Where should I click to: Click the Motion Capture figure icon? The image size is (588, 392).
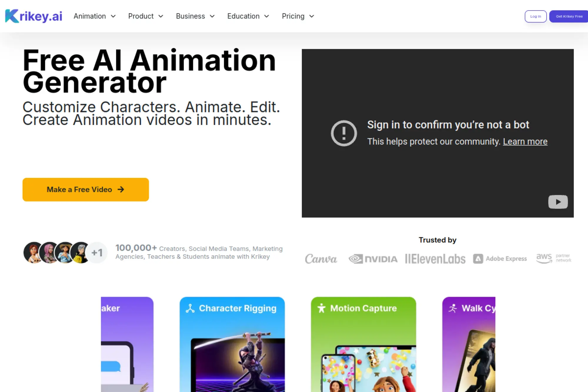pyautogui.click(x=321, y=308)
